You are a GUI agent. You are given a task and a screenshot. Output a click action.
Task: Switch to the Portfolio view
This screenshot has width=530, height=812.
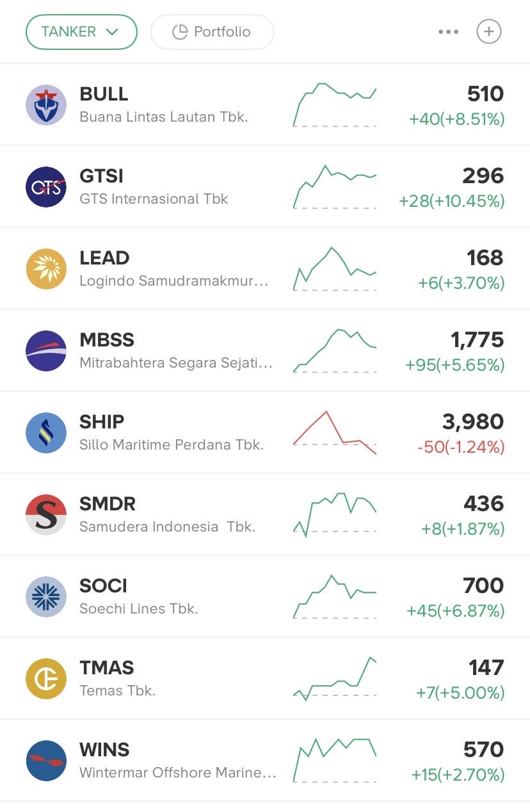(x=212, y=32)
